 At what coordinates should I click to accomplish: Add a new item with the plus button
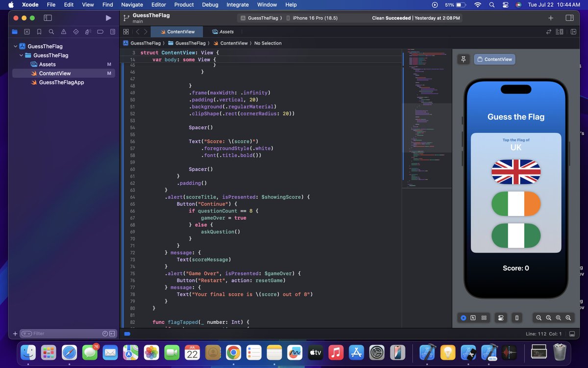pos(551,18)
